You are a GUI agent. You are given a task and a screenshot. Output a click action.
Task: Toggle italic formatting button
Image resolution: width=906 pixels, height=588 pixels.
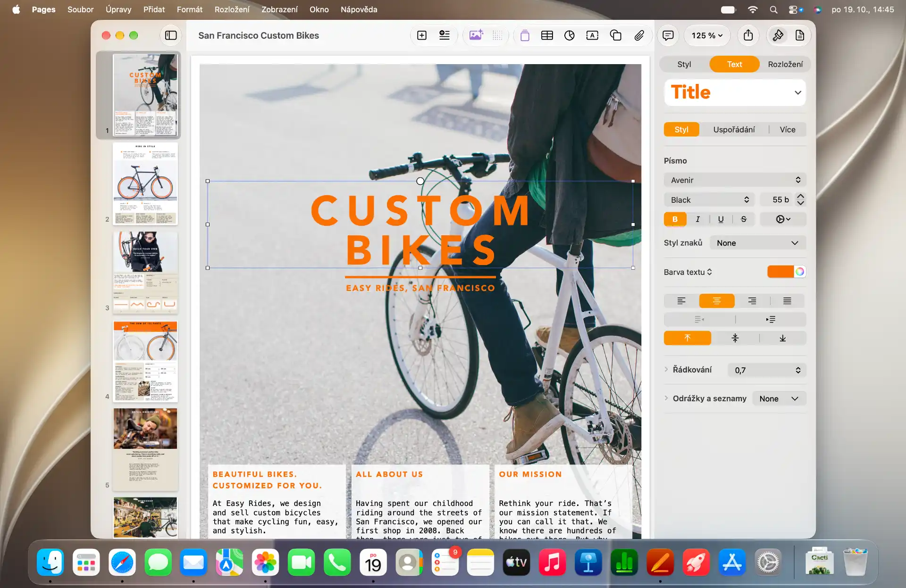coord(698,219)
